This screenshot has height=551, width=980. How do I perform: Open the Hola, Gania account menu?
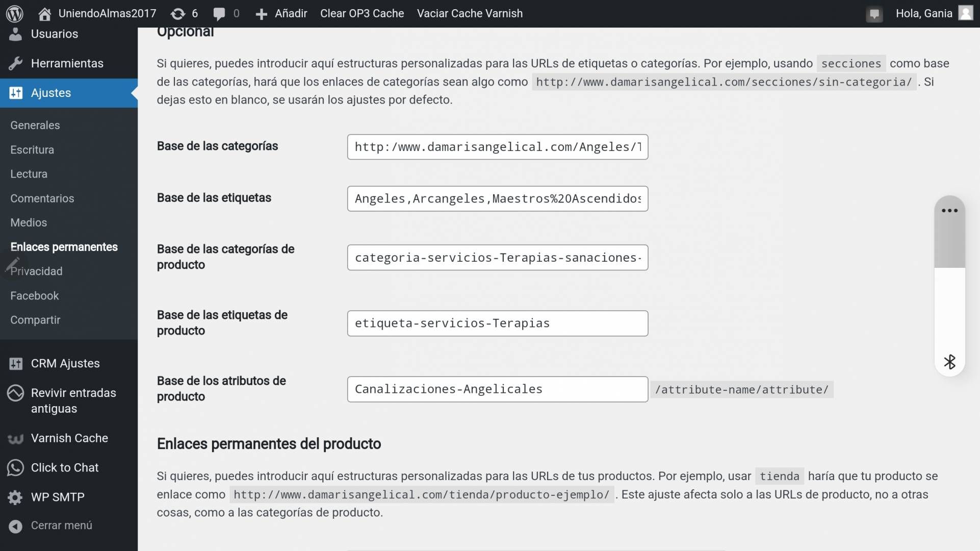(x=924, y=14)
